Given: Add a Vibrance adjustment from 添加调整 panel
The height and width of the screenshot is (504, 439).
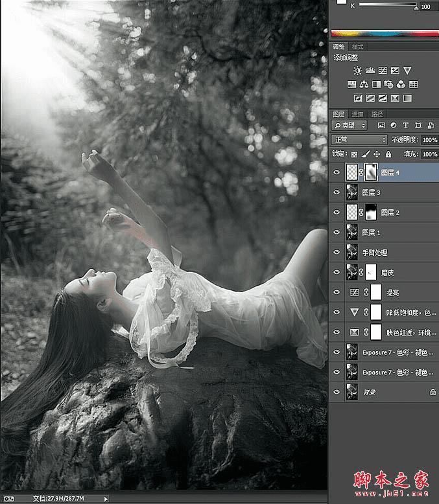Looking at the screenshot, I should (x=407, y=71).
